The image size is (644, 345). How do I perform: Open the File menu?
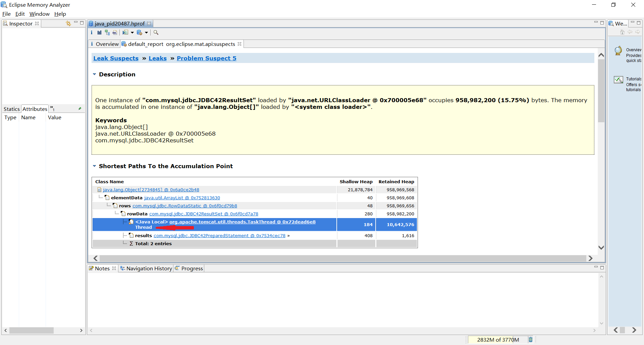pyautogui.click(x=6, y=14)
